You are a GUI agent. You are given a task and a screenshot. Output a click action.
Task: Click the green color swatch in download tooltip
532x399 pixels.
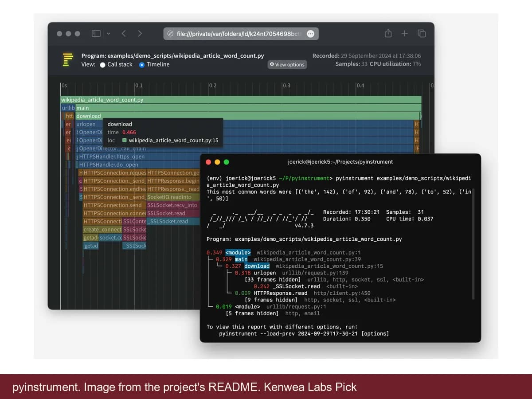point(125,141)
